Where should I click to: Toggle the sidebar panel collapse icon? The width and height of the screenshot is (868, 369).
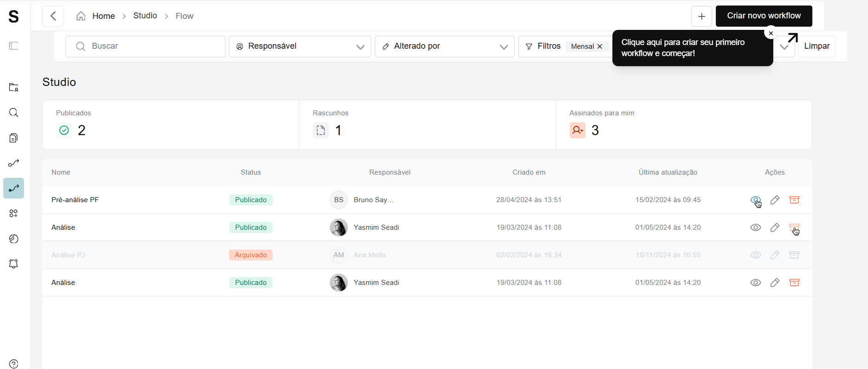pos(14,46)
